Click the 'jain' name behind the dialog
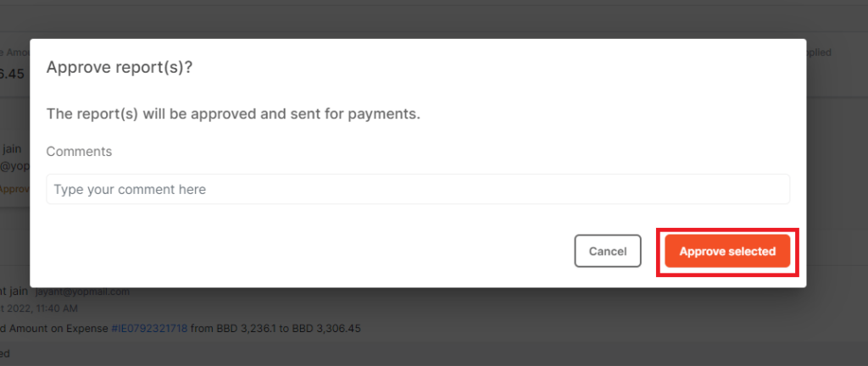This screenshot has height=366, width=868. pos(13,149)
